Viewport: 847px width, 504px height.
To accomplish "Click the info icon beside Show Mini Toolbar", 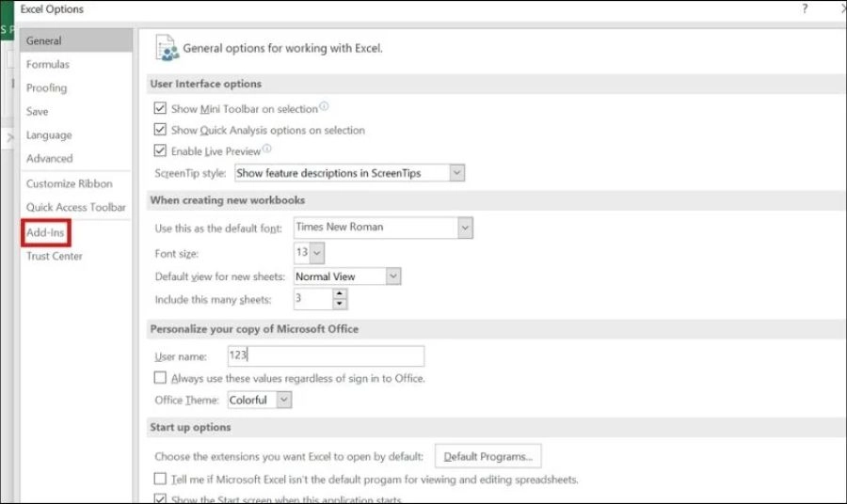I will (324, 105).
